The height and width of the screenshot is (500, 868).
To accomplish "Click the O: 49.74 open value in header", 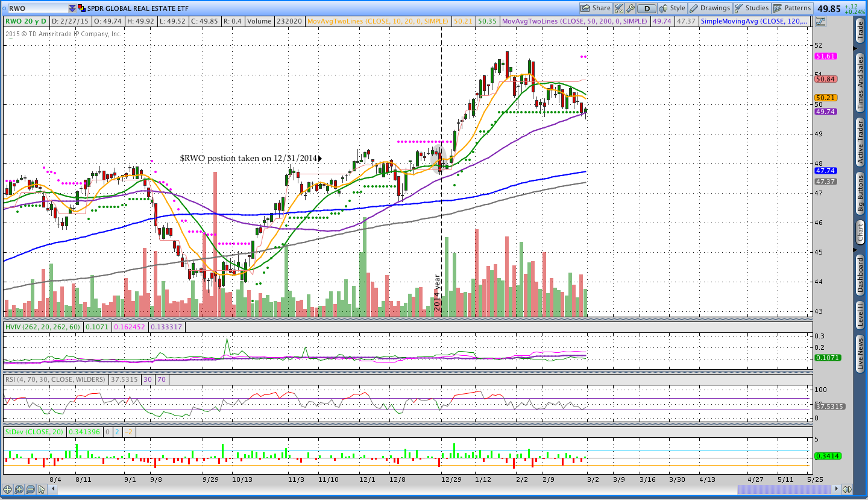I will [x=108, y=21].
